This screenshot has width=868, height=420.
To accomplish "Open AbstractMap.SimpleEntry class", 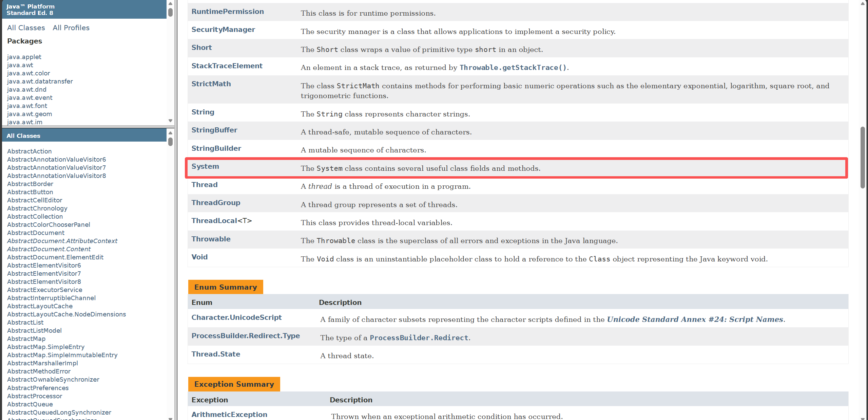I will click(46, 347).
